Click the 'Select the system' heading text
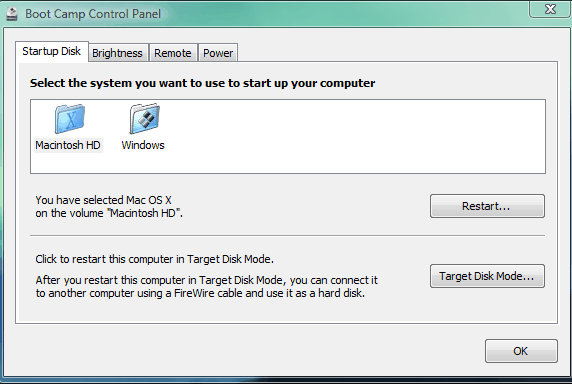Image resolution: width=572 pixels, height=384 pixels. pyautogui.click(x=202, y=83)
